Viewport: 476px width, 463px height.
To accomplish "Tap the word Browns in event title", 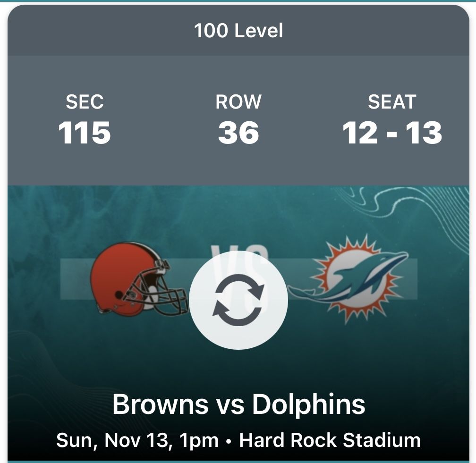I will coord(161,404).
